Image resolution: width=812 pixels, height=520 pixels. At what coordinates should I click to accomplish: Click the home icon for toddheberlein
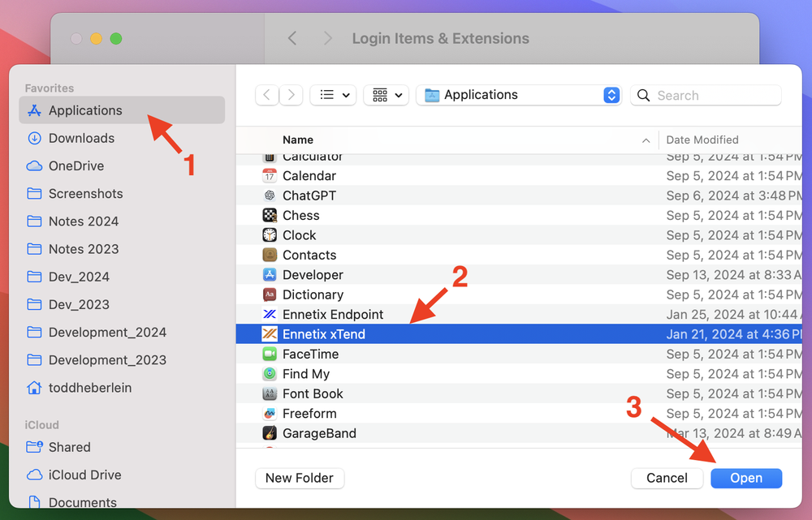tap(34, 388)
